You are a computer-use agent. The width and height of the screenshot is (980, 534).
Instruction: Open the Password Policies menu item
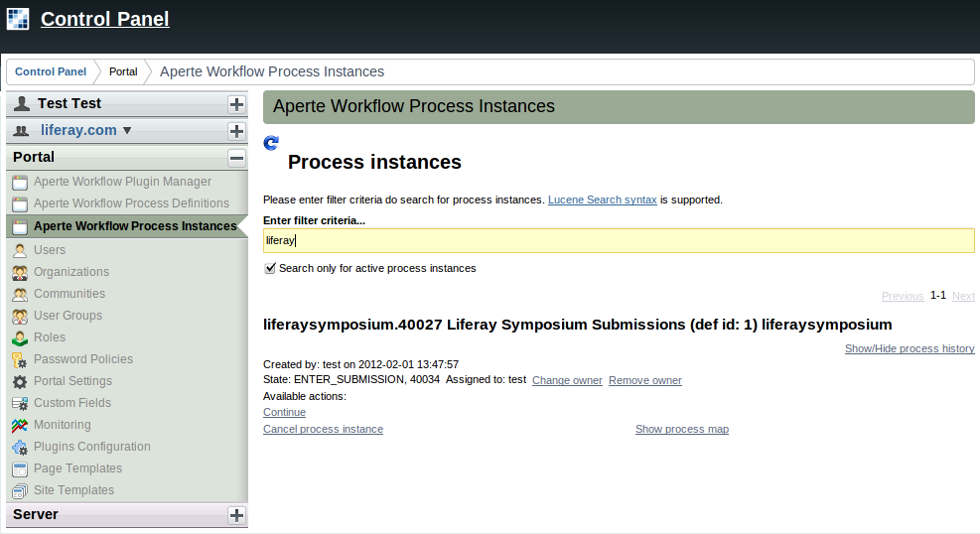tap(83, 359)
